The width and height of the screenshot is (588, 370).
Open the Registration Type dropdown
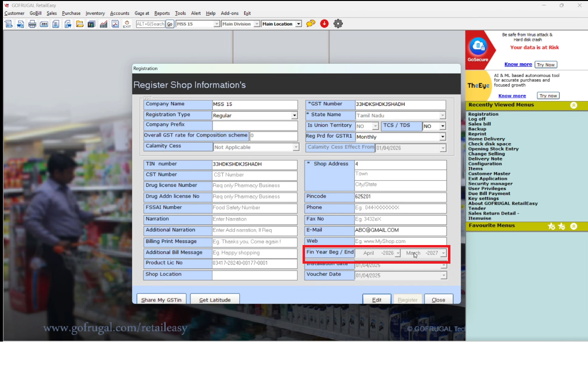coord(294,116)
